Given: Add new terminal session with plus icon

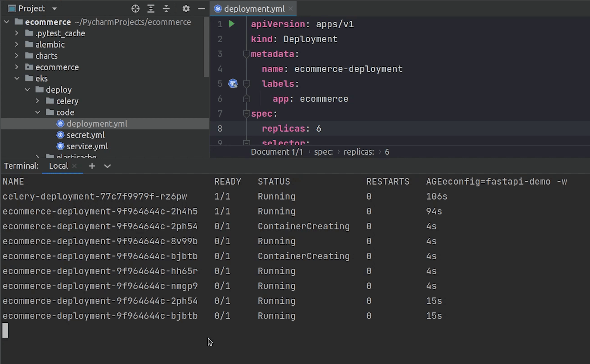Looking at the screenshot, I should [x=92, y=166].
